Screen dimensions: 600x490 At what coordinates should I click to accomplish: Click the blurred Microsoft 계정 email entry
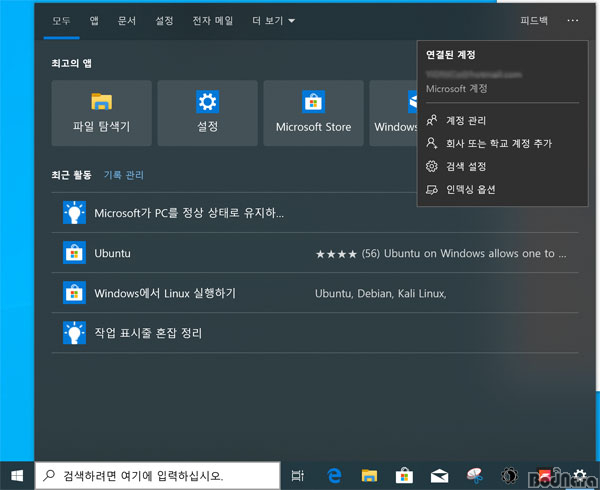pyautogui.click(x=474, y=74)
